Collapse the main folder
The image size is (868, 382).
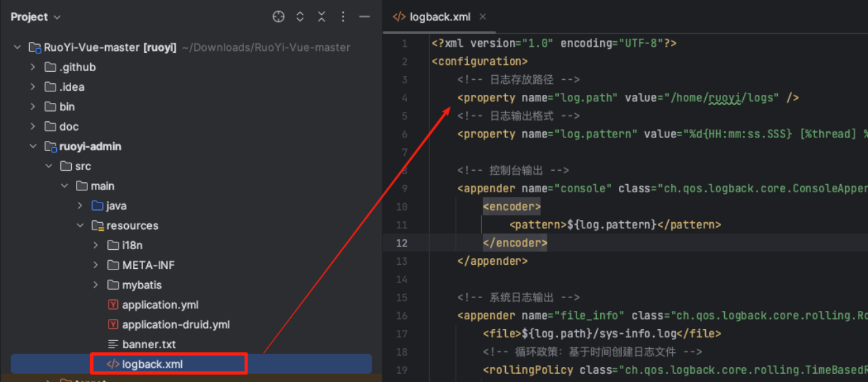pyautogui.click(x=64, y=186)
